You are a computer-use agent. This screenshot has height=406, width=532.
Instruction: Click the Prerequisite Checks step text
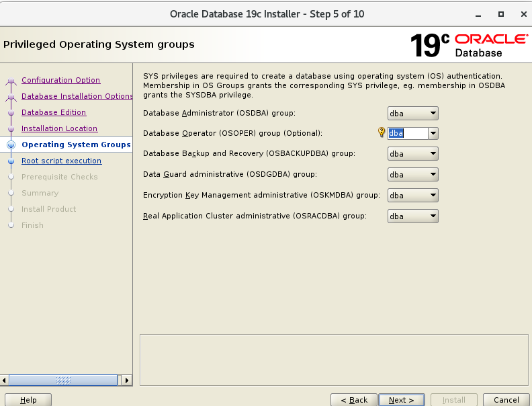[x=59, y=177]
